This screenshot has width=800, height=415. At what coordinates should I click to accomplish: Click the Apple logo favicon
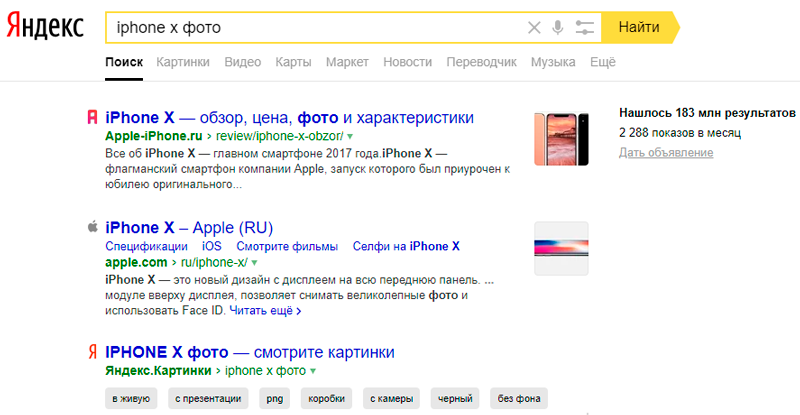click(x=92, y=227)
